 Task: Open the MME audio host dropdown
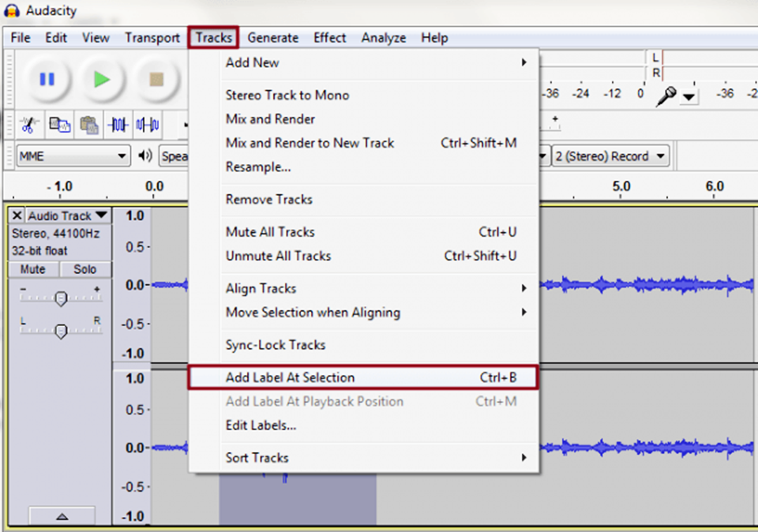[x=73, y=156]
